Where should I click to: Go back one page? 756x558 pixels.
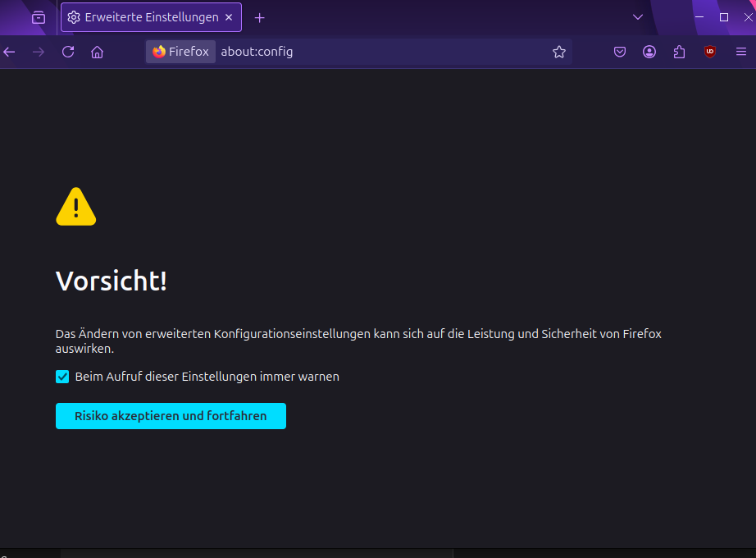click(10, 52)
